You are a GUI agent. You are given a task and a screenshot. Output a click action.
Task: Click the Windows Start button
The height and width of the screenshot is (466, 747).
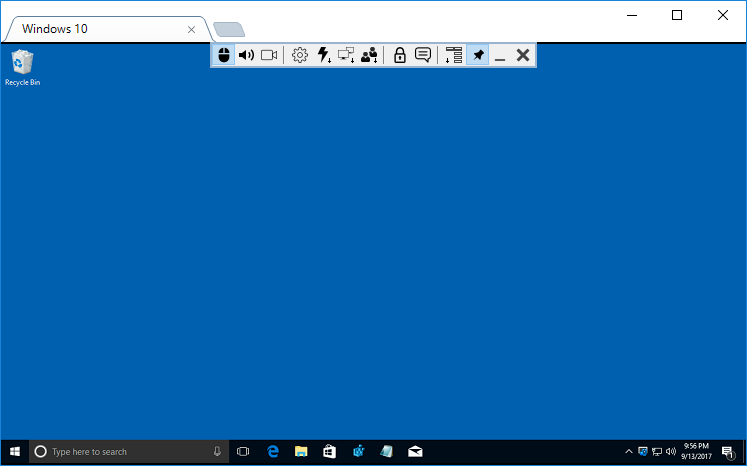(15, 452)
